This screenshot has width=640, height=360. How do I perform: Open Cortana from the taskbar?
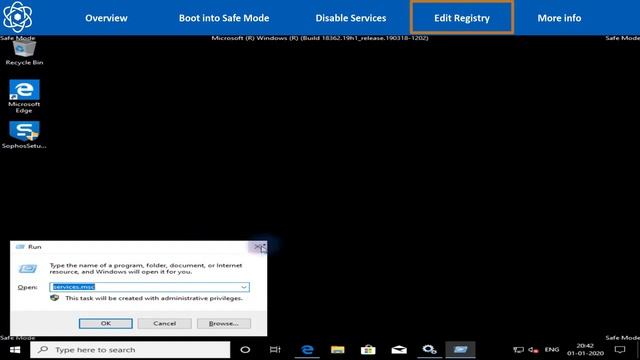pyautogui.click(x=245, y=350)
